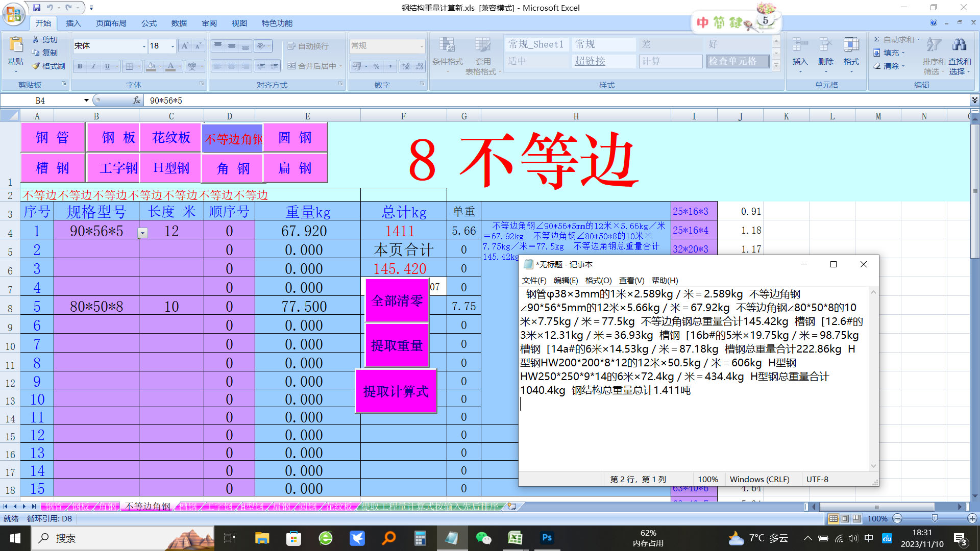Click the H型钢 navigation button
The width and height of the screenshot is (980, 551).
point(171,168)
